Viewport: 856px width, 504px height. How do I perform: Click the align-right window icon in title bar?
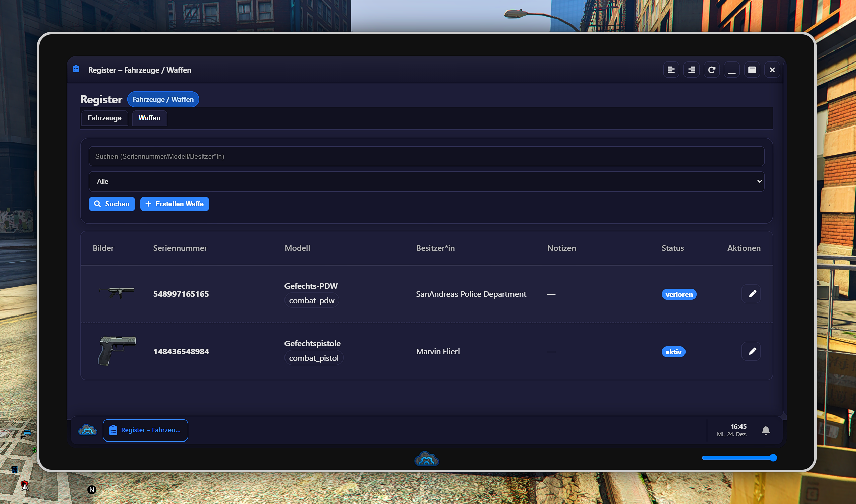click(691, 70)
